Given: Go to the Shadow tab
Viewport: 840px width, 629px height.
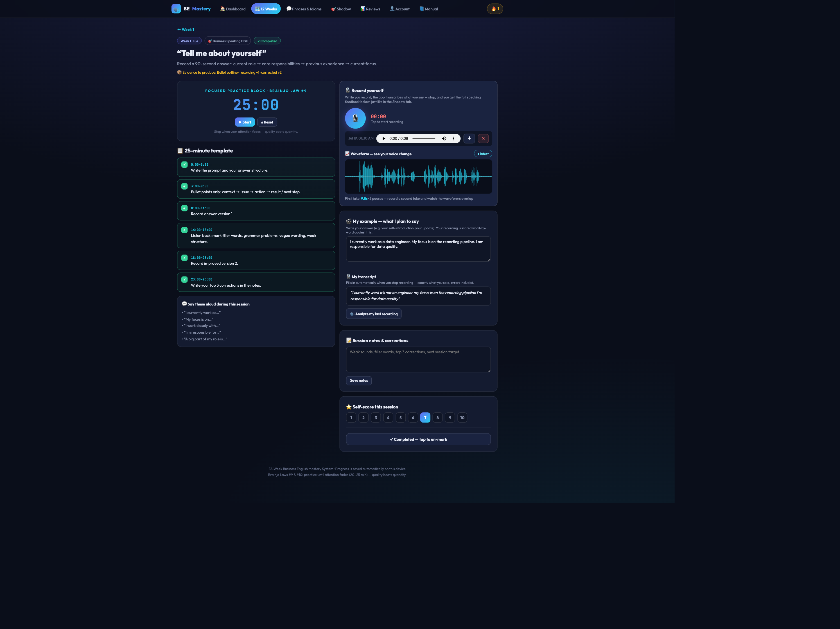Looking at the screenshot, I should [341, 9].
